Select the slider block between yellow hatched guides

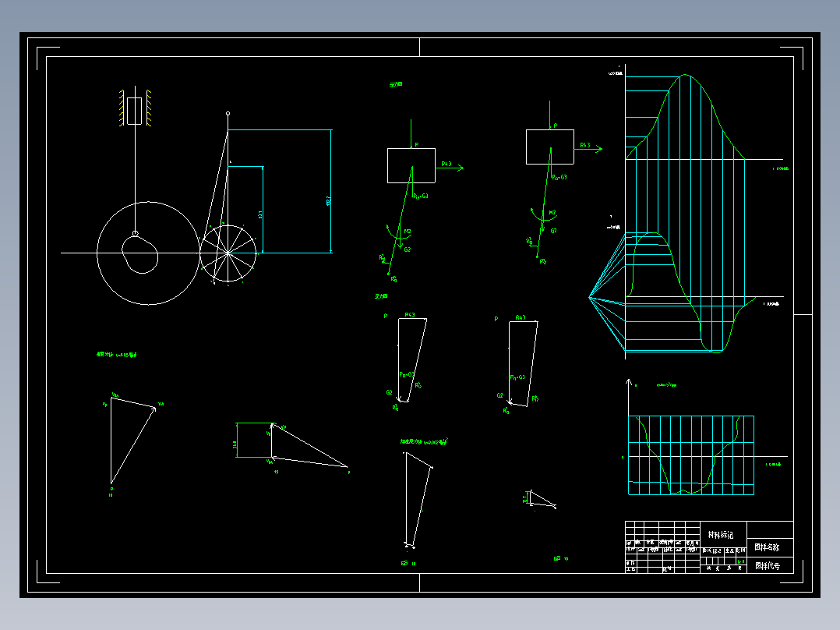point(135,111)
